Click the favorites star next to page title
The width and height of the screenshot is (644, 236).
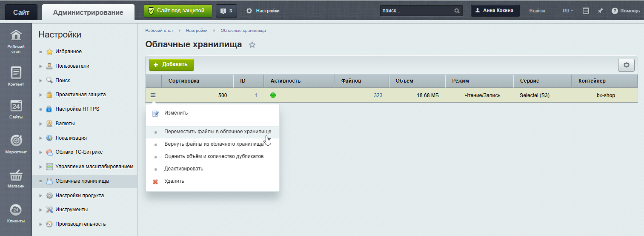(252, 45)
